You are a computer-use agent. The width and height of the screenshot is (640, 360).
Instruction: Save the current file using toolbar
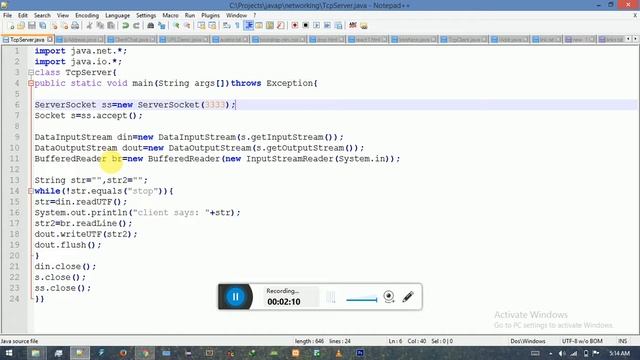coord(31,26)
